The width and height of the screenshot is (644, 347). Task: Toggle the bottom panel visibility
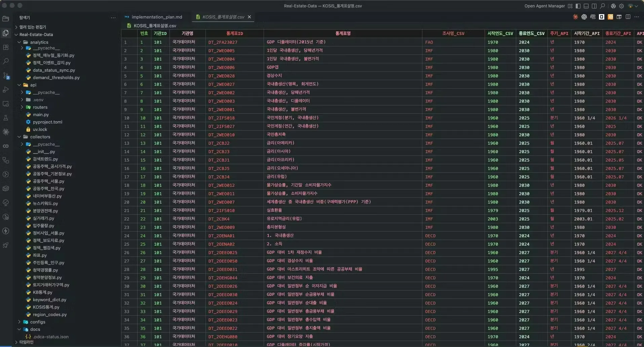tap(586, 6)
